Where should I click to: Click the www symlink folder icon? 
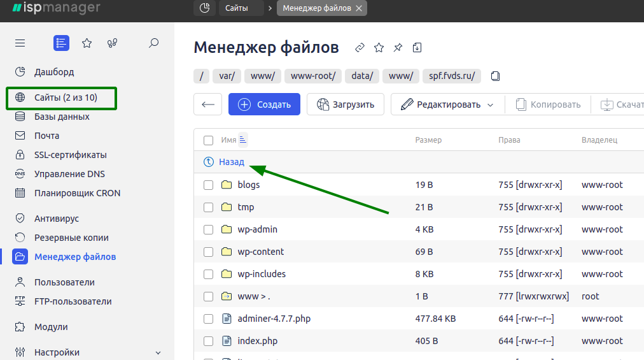(x=227, y=296)
